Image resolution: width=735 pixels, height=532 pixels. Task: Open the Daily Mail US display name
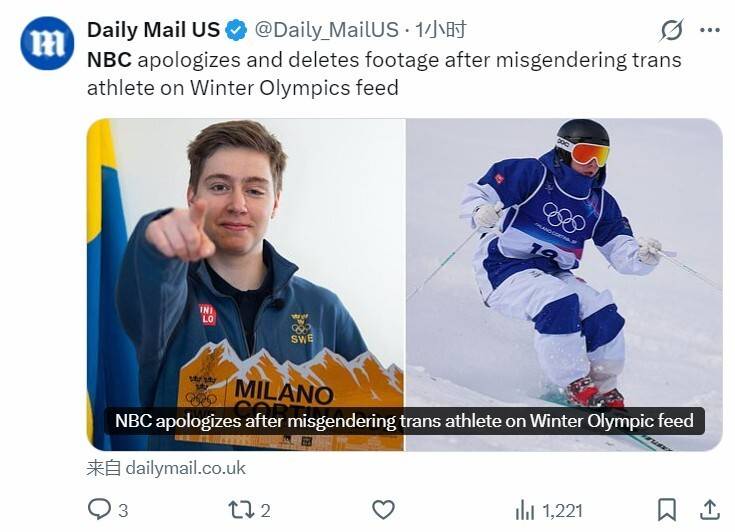(x=153, y=31)
